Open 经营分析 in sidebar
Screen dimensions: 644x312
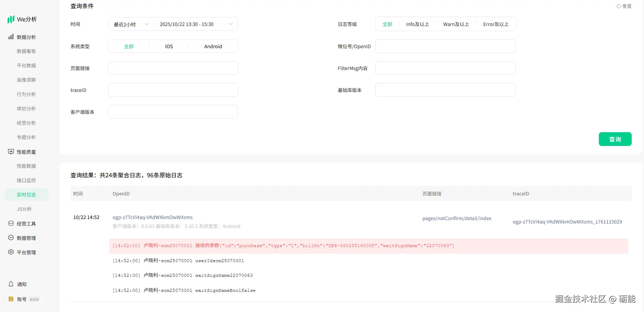click(x=26, y=123)
